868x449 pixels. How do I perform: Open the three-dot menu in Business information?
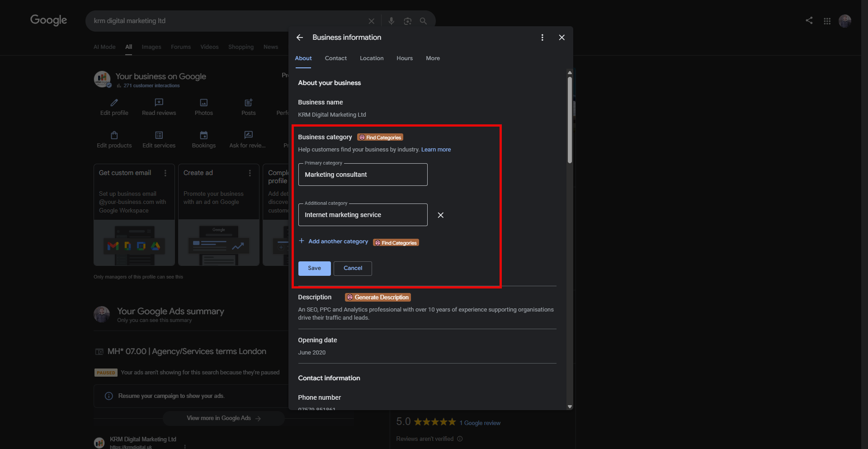542,38
